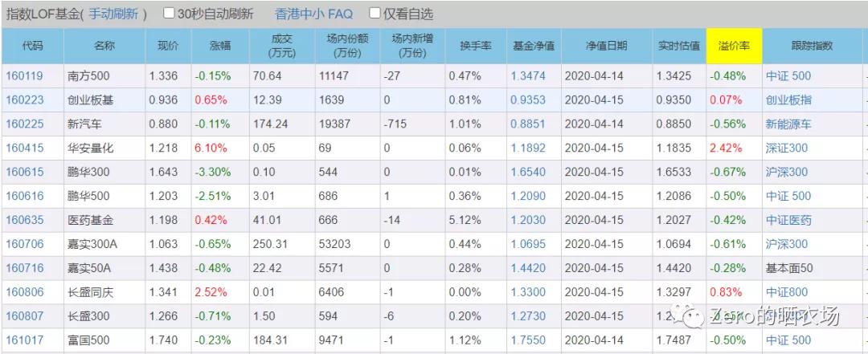Open 中证 500 index in 鹏华500 row
Viewport: 868px width, 354px height.
[788, 196]
